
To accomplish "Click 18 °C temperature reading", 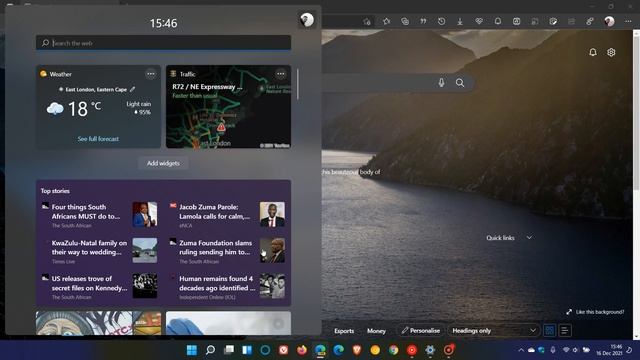I will tap(84, 109).
